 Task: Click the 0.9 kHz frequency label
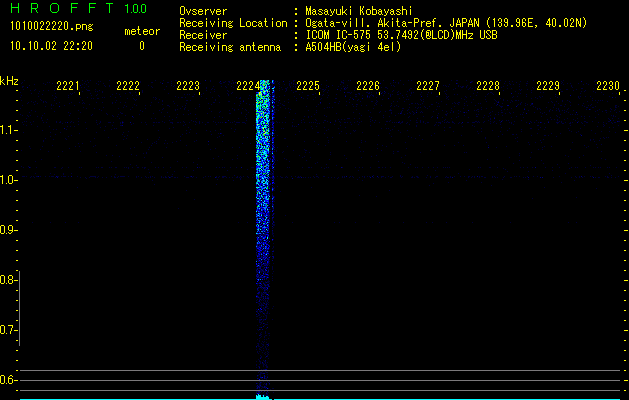(7, 230)
